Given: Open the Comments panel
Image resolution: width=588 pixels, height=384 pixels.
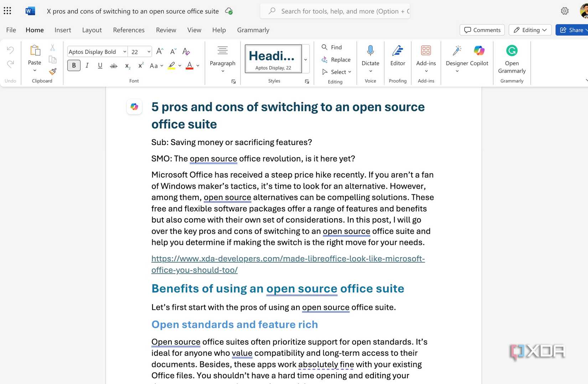Looking at the screenshot, I should 482,30.
